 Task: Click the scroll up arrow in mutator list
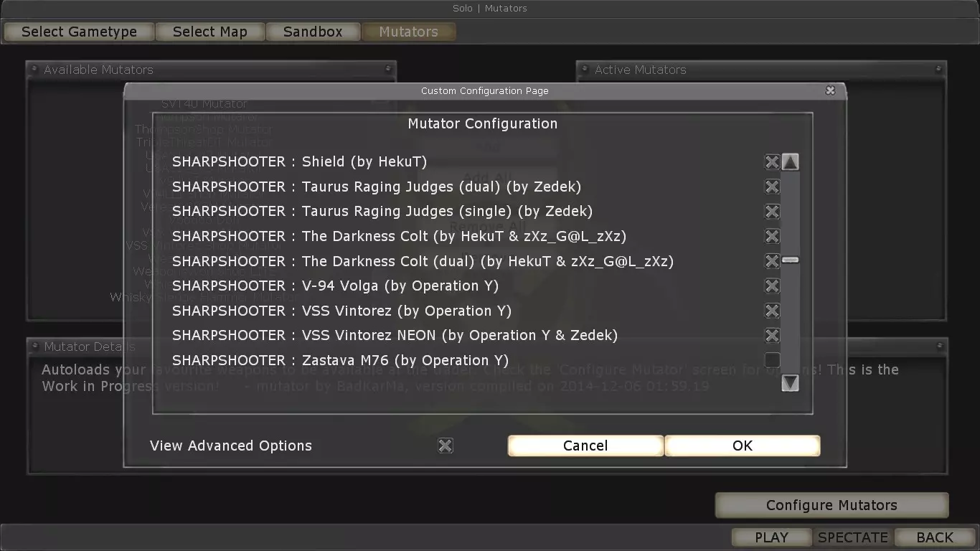(x=790, y=162)
